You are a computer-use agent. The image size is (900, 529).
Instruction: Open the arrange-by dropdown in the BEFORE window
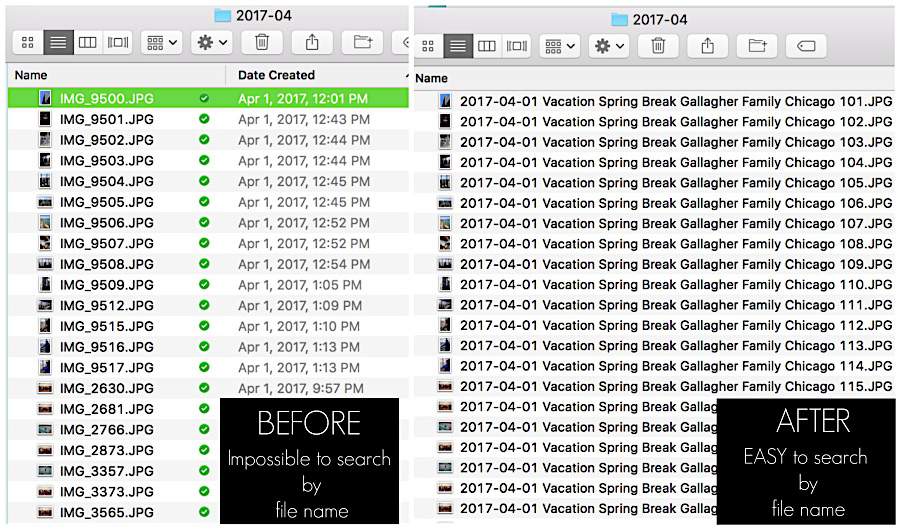161,43
